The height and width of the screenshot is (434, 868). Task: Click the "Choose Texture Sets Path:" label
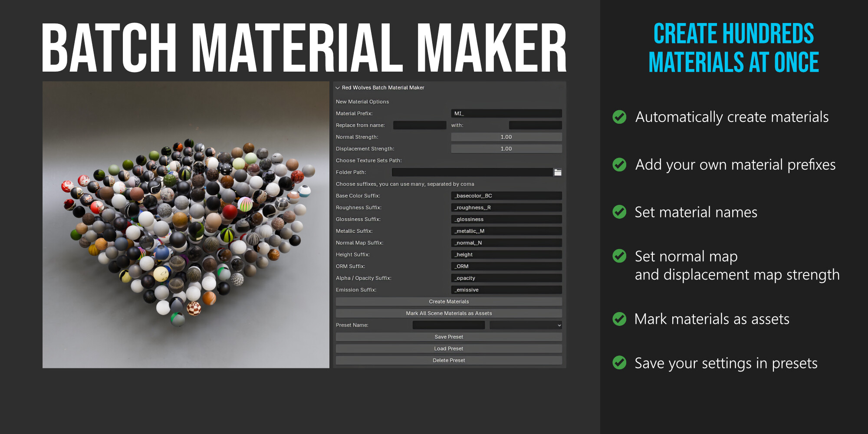(369, 161)
